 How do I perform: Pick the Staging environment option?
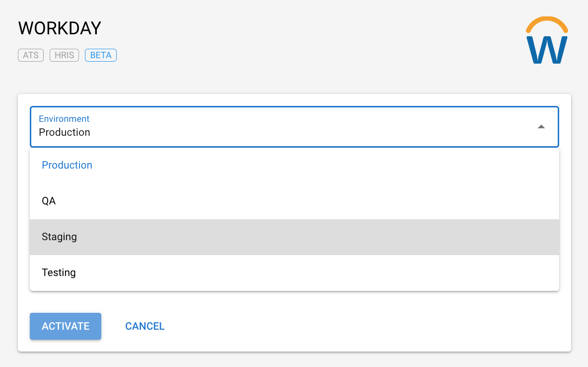(x=60, y=237)
